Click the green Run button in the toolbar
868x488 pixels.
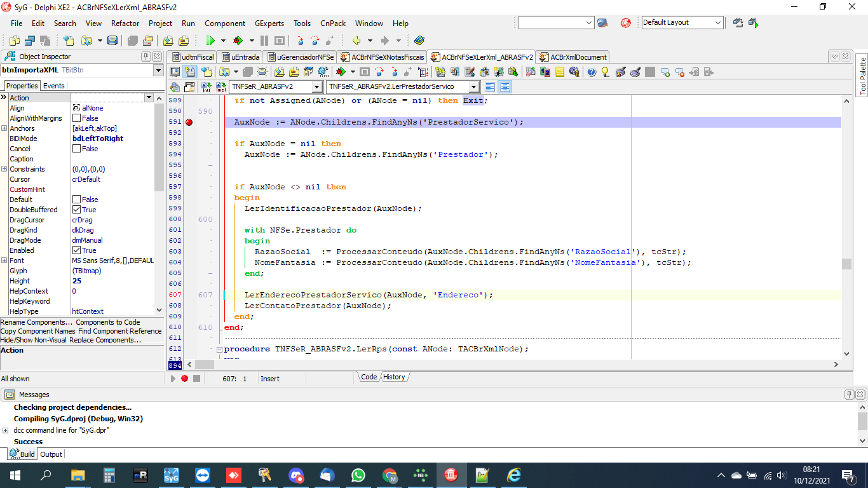[210, 41]
